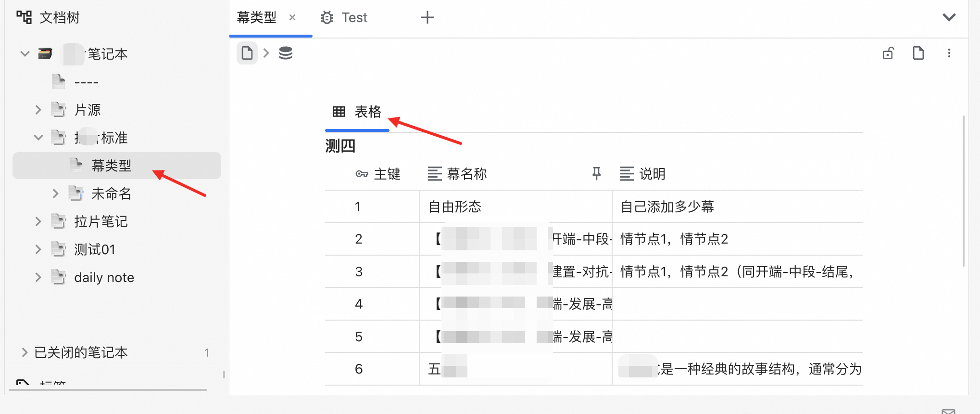Select the 表格 view tab
Viewport: 980px width, 414px height.
[357, 112]
